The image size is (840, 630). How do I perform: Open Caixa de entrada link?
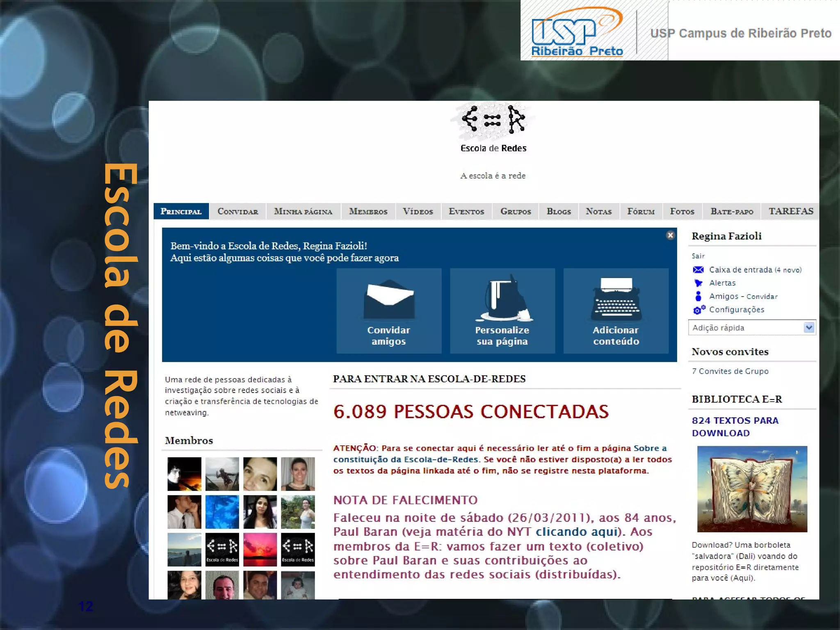756,270
